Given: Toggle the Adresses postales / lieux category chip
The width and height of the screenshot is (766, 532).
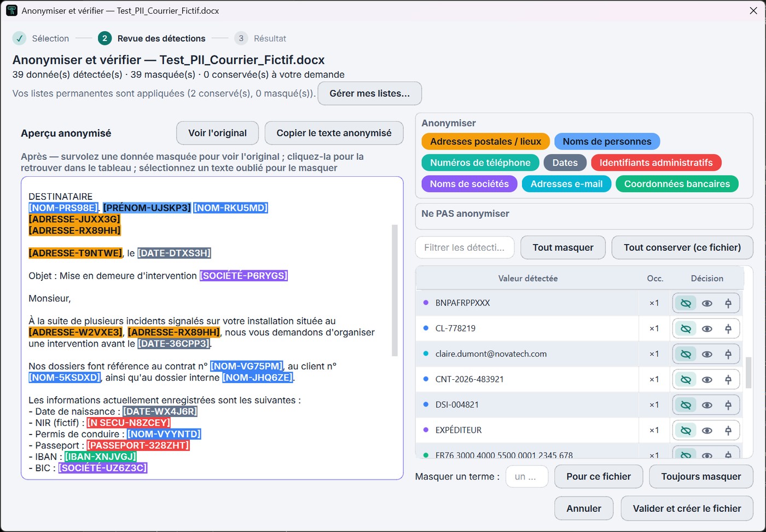Looking at the screenshot, I should click(x=485, y=141).
